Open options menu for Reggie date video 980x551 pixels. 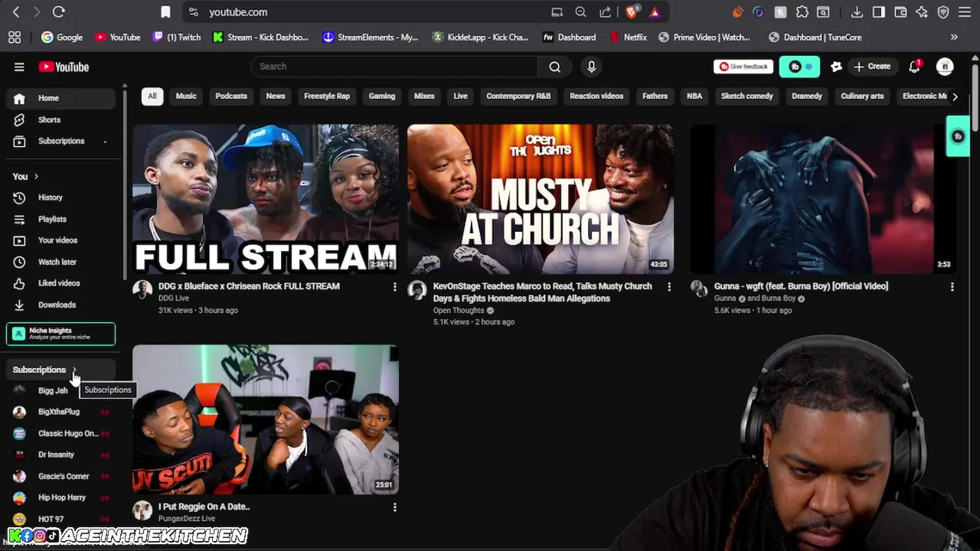tap(395, 507)
